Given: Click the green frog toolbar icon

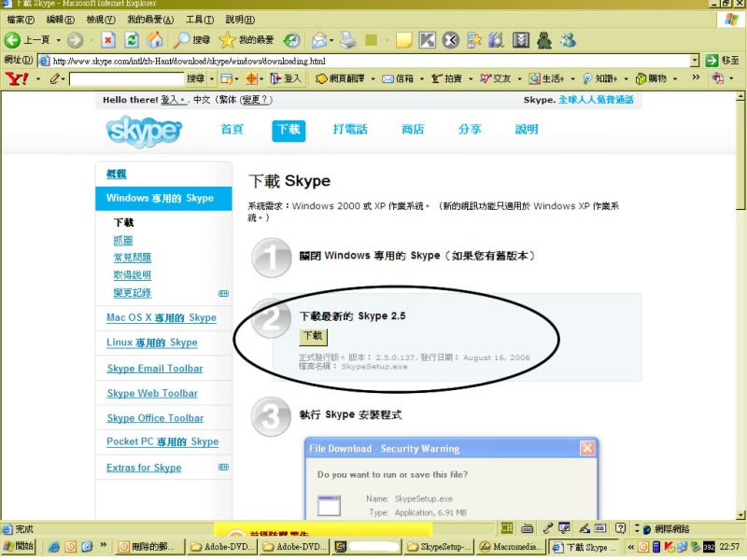Looking at the screenshot, I should pos(544,40).
